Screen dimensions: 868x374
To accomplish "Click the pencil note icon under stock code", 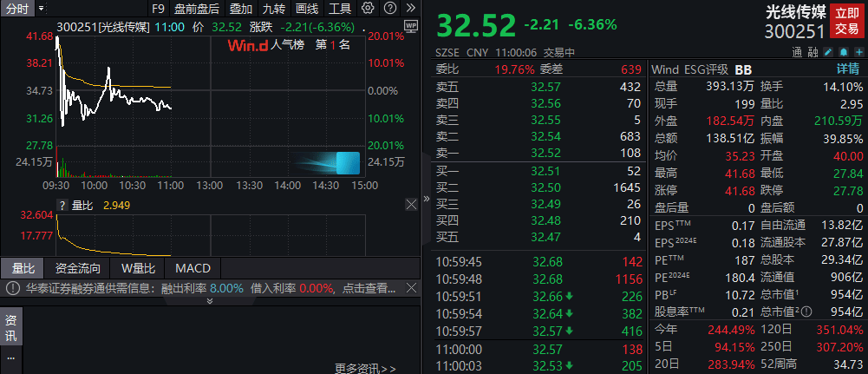I will pos(828,53).
